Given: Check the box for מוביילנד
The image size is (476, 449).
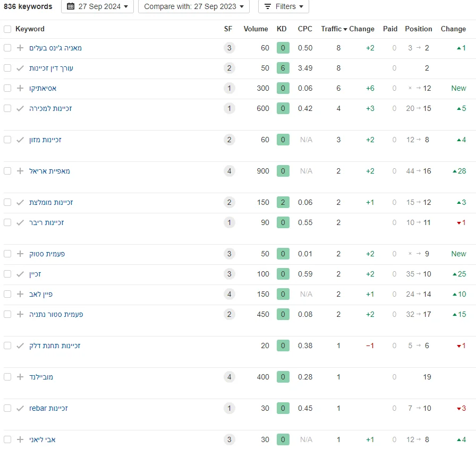Looking at the screenshot, I should 7,377.
